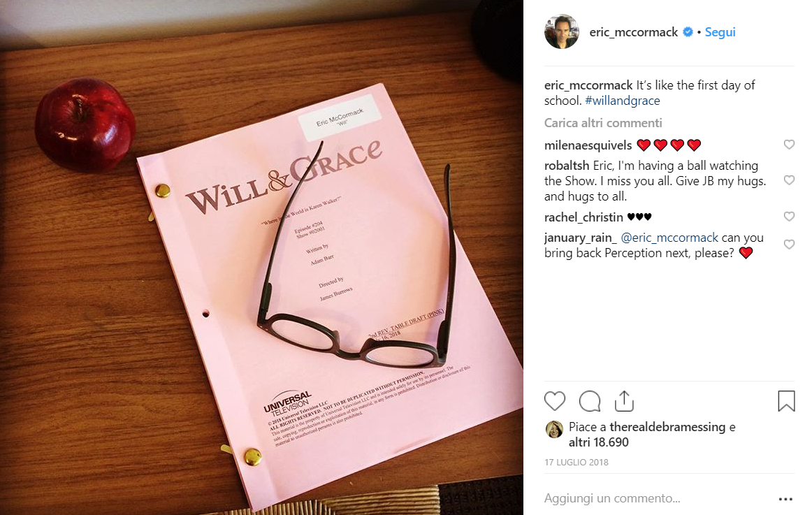The image size is (812, 515).
Task: Like the post with the heart icon
Action: (x=555, y=401)
